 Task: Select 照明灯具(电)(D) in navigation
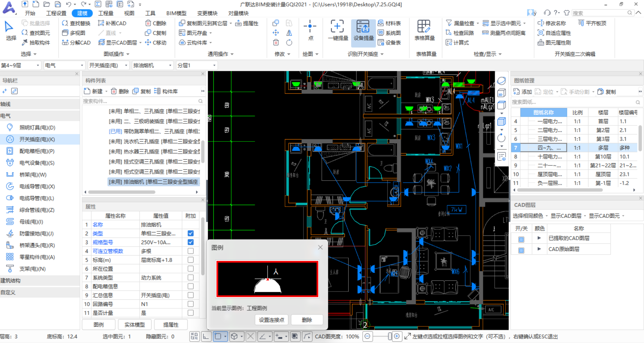(x=37, y=127)
